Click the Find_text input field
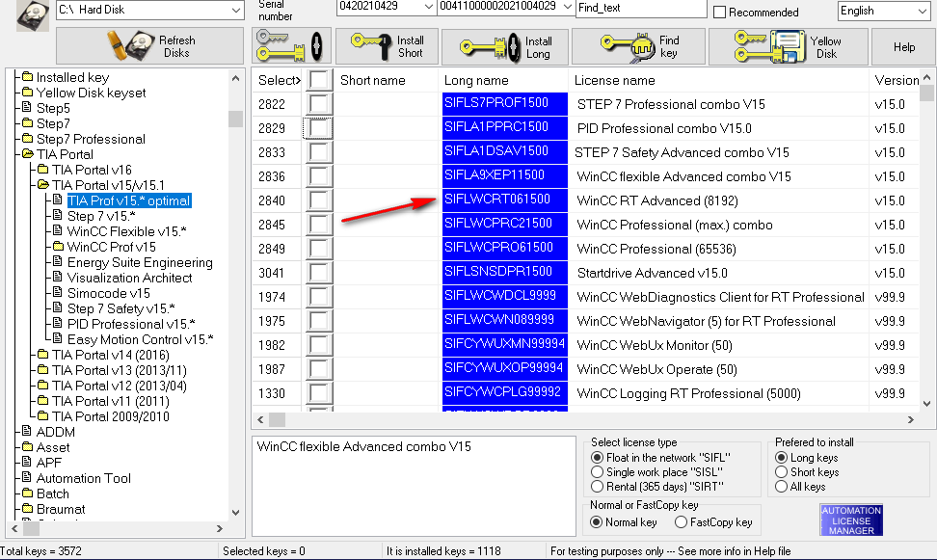 click(641, 8)
